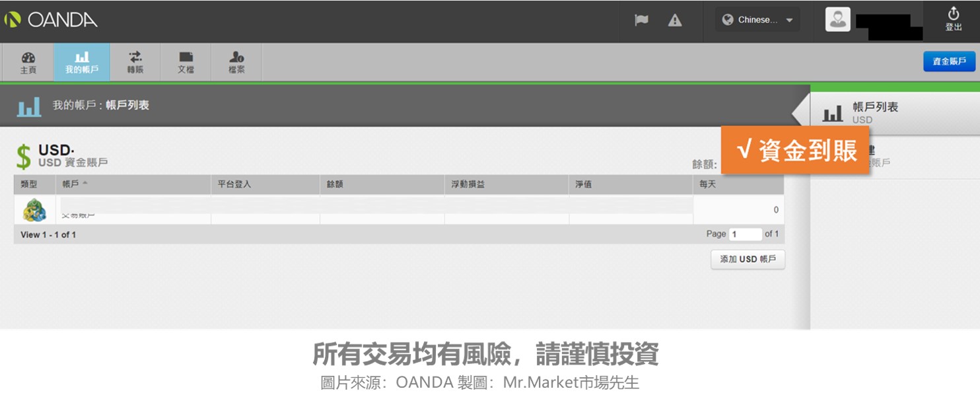Click the 添加 USD 帳戶 button
980x401 pixels.
click(x=748, y=260)
